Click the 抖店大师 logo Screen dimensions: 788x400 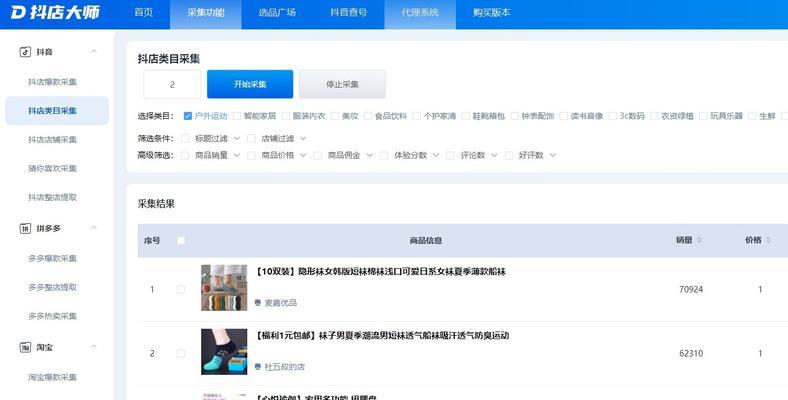pos(55,12)
